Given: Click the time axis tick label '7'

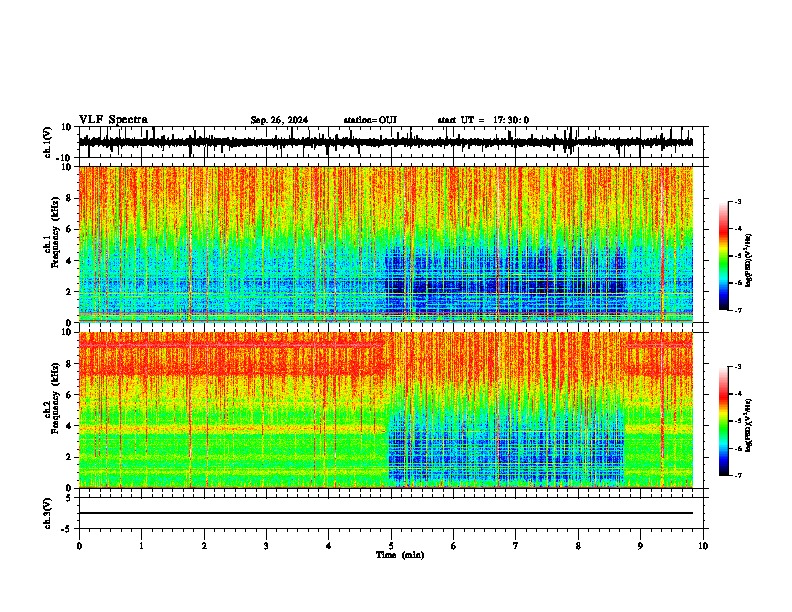Looking at the screenshot, I should pos(516,546).
